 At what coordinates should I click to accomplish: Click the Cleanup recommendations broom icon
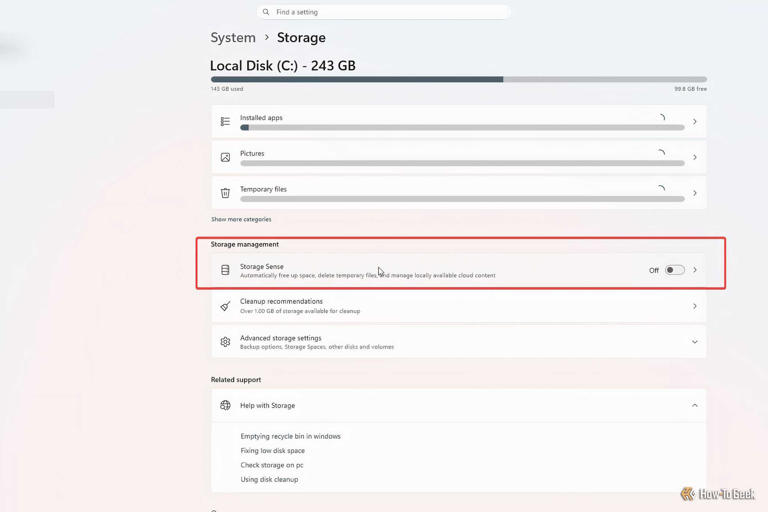[225, 306]
